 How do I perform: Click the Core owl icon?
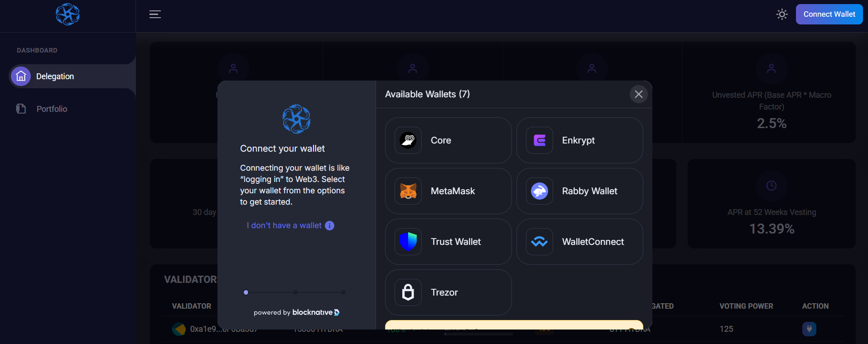tap(408, 140)
